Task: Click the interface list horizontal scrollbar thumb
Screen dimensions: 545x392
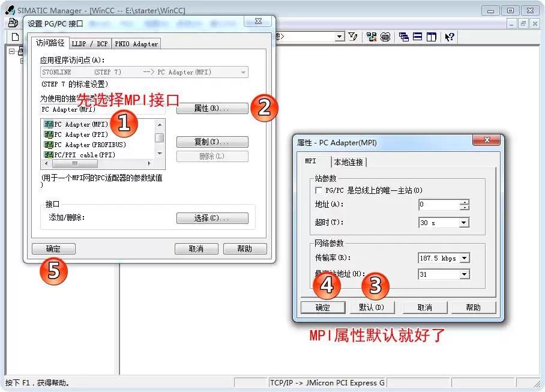Action: (x=75, y=163)
